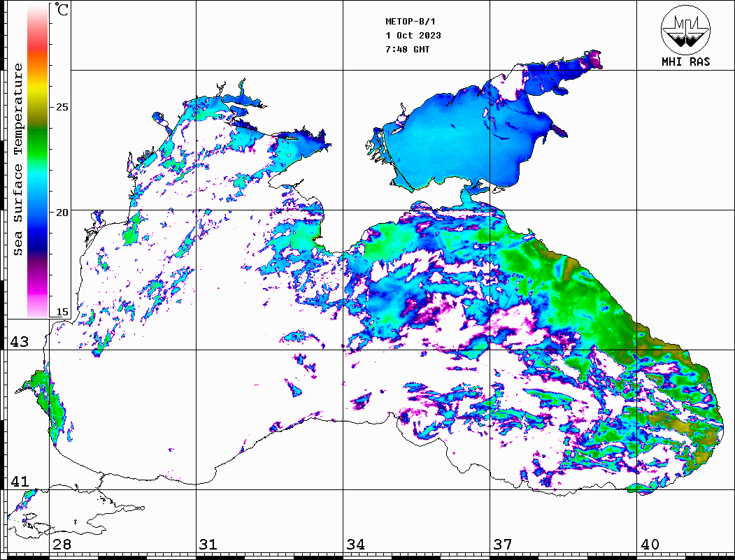Image resolution: width=735 pixels, height=560 pixels.
Task: Click the 20 tick on temperature scale
Action: click(62, 213)
